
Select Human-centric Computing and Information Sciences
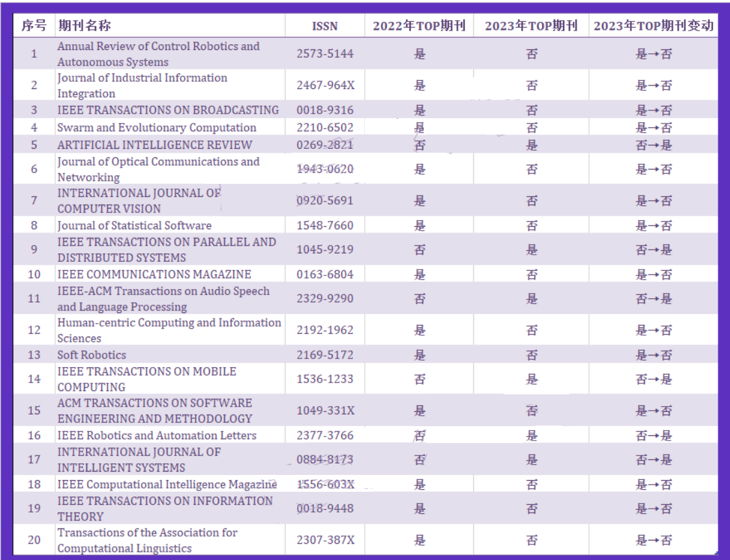pyautogui.click(x=169, y=330)
